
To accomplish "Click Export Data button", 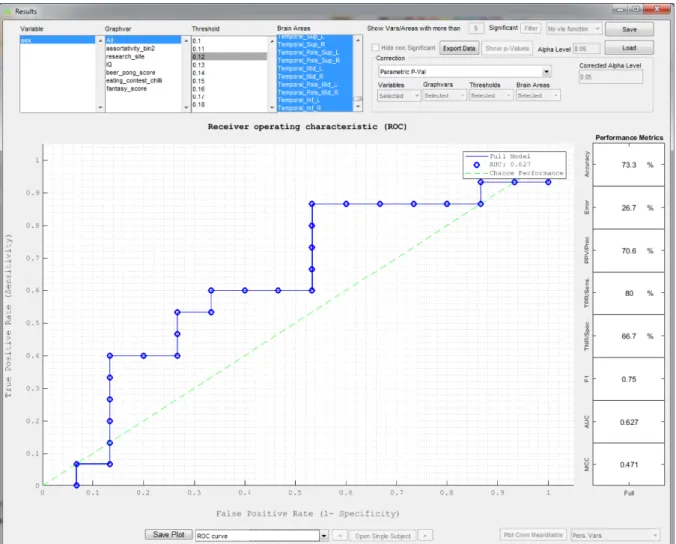I will coord(459,48).
